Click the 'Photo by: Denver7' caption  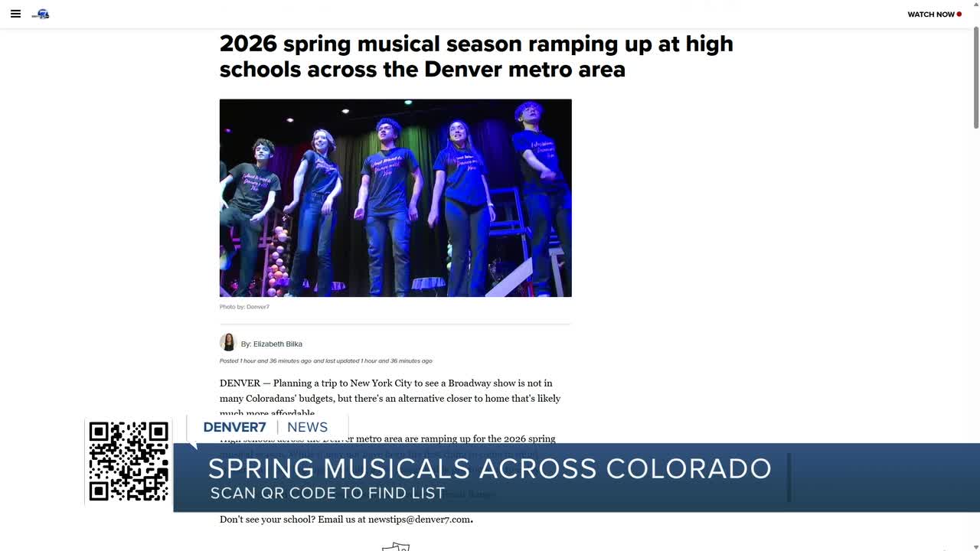pos(244,307)
